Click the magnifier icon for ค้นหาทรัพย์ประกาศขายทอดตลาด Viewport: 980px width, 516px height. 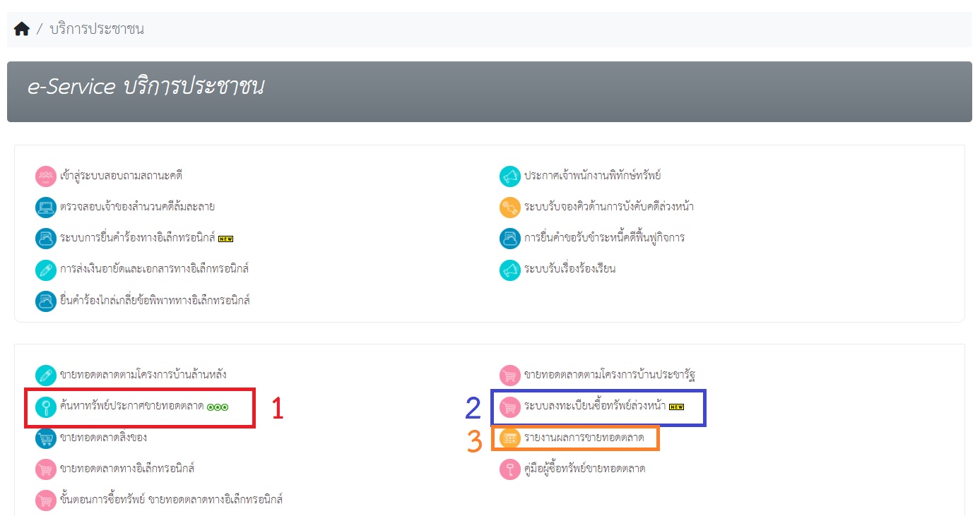(46, 407)
